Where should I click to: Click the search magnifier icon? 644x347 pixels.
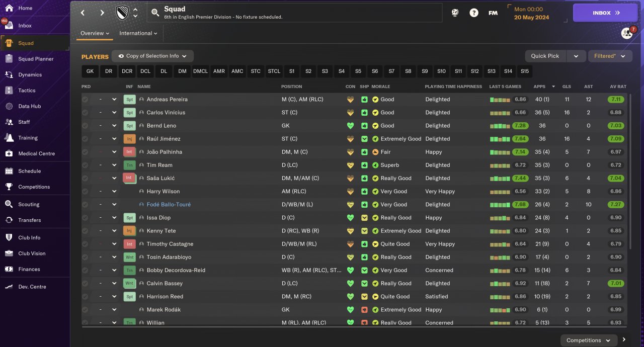tap(156, 13)
